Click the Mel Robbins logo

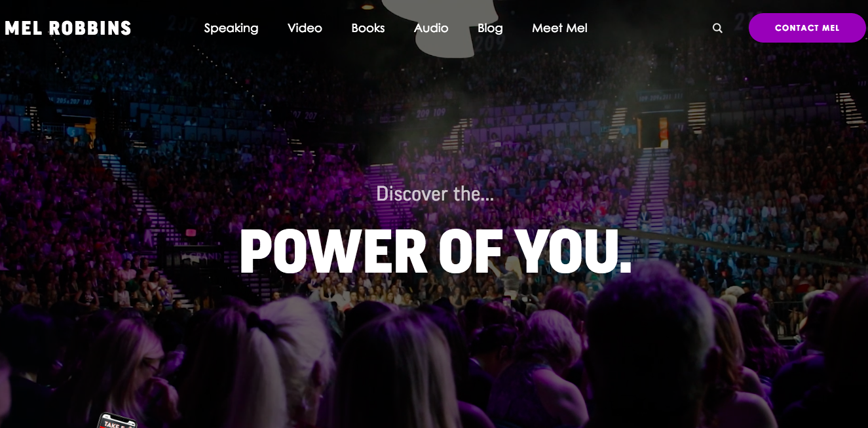coord(68,28)
